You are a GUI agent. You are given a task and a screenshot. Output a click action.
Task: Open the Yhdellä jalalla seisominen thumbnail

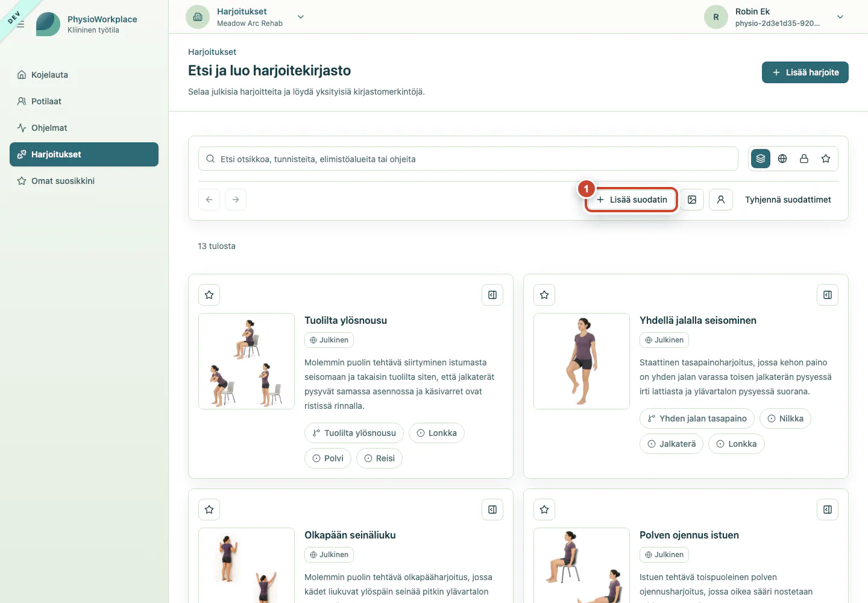click(582, 361)
